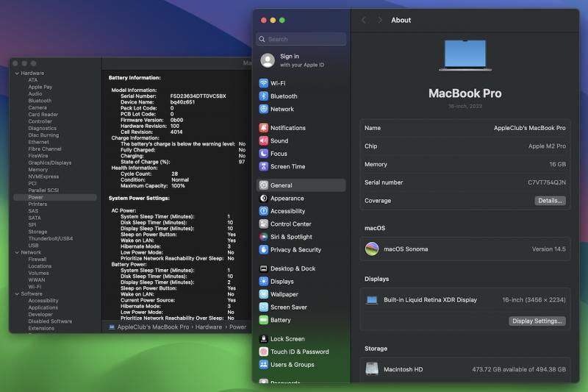This screenshot has height=392, width=588.
Task: Click the Wi-Fi icon in settings sidebar
Action: point(263,83)
